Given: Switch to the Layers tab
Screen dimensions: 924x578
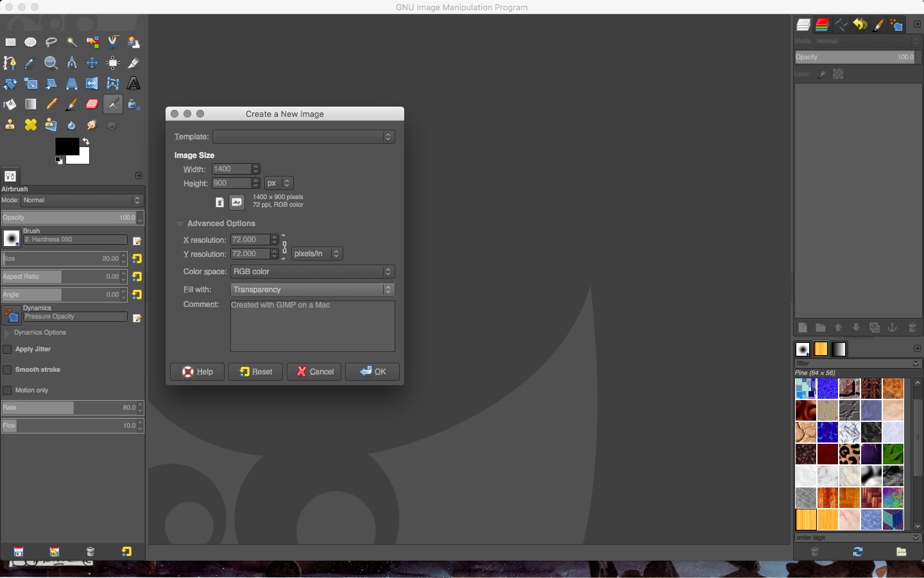Looking at the screenshot, I should [x=803, y=25].
